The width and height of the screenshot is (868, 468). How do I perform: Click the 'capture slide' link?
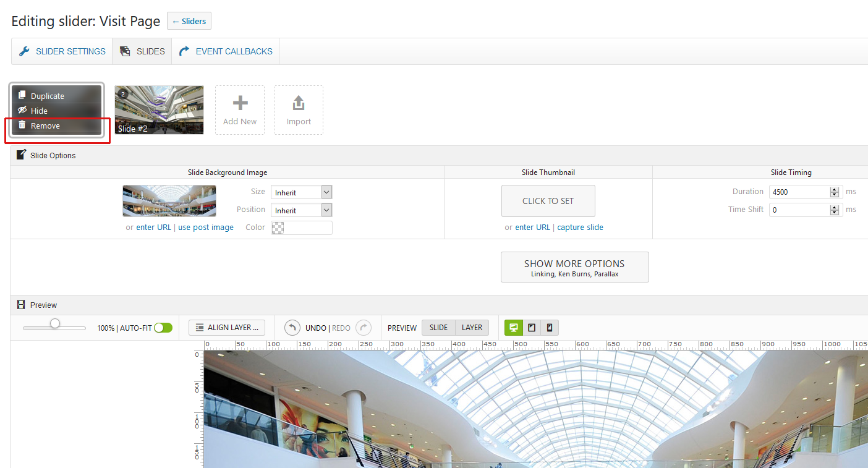point(580,227)
